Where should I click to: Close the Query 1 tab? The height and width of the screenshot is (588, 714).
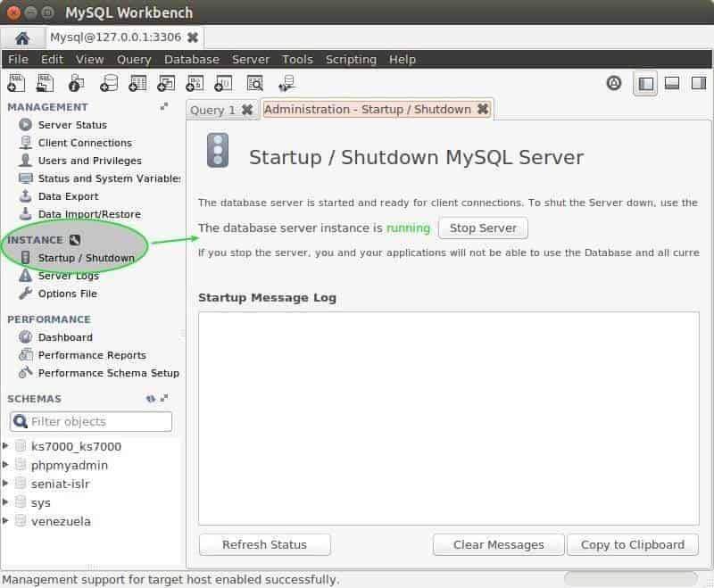point(247,110)
